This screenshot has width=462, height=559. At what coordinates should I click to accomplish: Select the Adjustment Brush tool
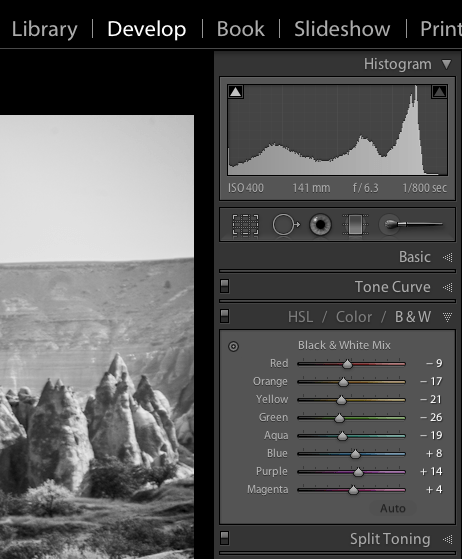pos(411,225)
